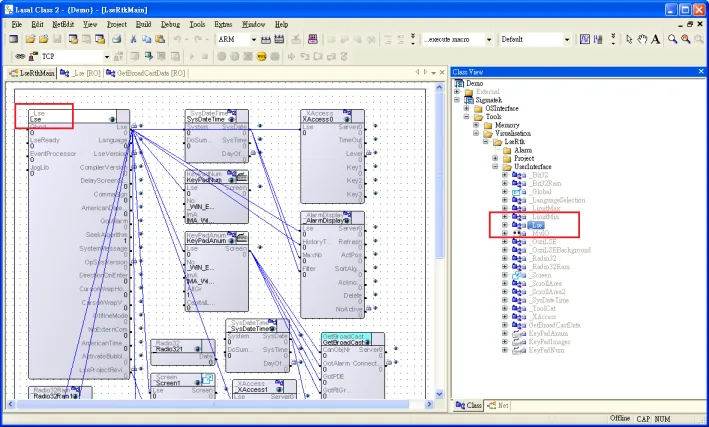Select the _Lse class in tree
This screenshot has height=427, width=709.
coord(536,225)
